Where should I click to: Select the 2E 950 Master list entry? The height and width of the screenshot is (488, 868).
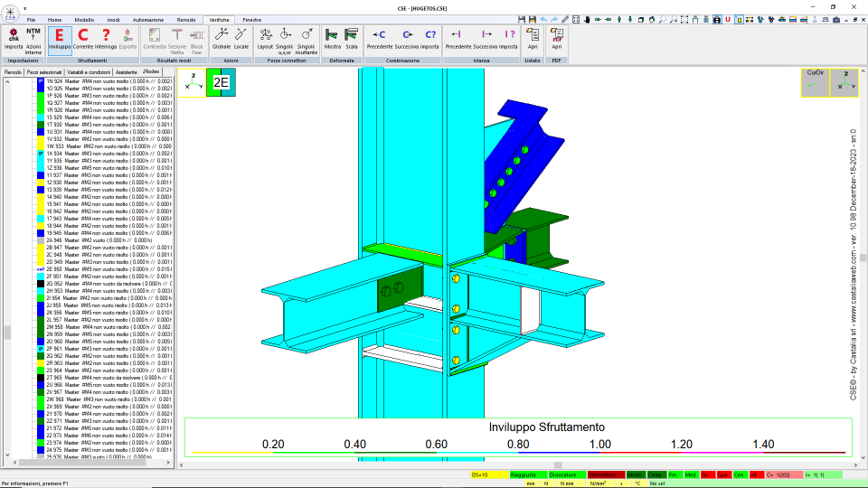pos(104,269)
